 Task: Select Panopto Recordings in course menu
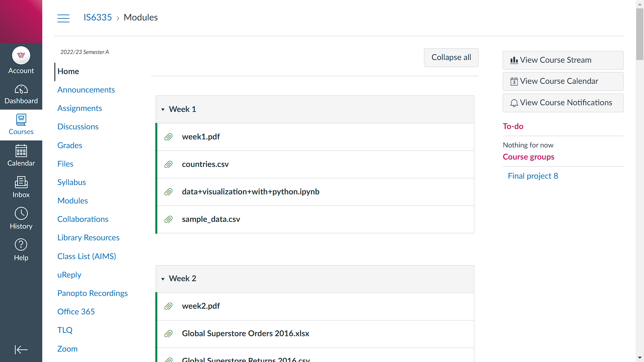pyautogui.click(x=93, y=293)
